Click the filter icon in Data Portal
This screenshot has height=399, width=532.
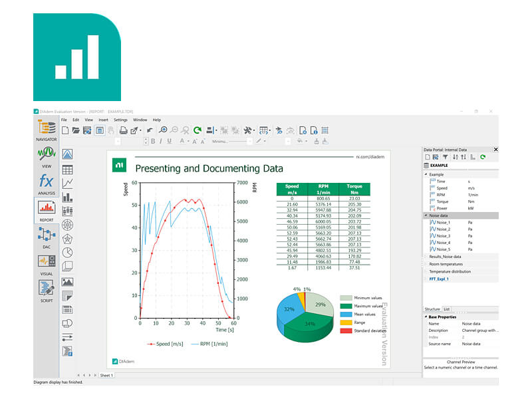click(x=445, y=157)
